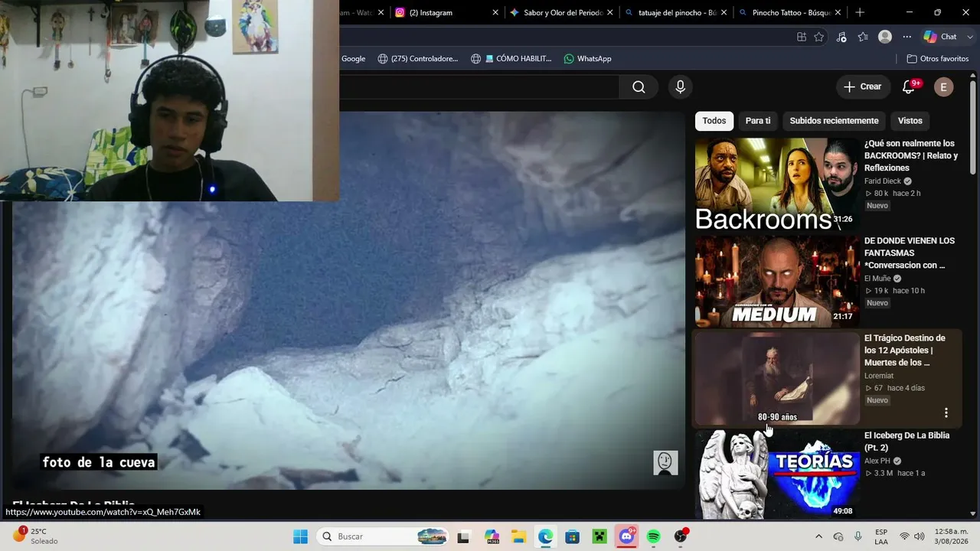Screen dimensions: 980x551
Task: Open the Google bookmark
Action: 353,59
